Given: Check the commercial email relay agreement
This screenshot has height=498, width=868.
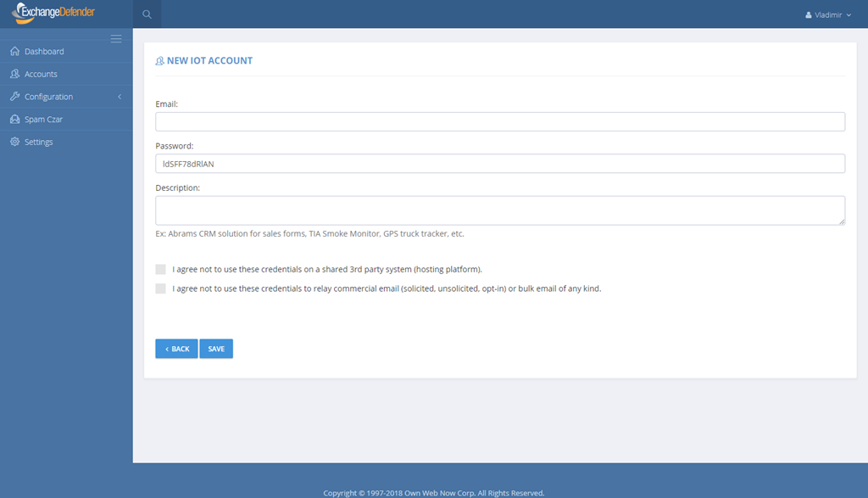Looking at the screenshot, I should [160, 288].
